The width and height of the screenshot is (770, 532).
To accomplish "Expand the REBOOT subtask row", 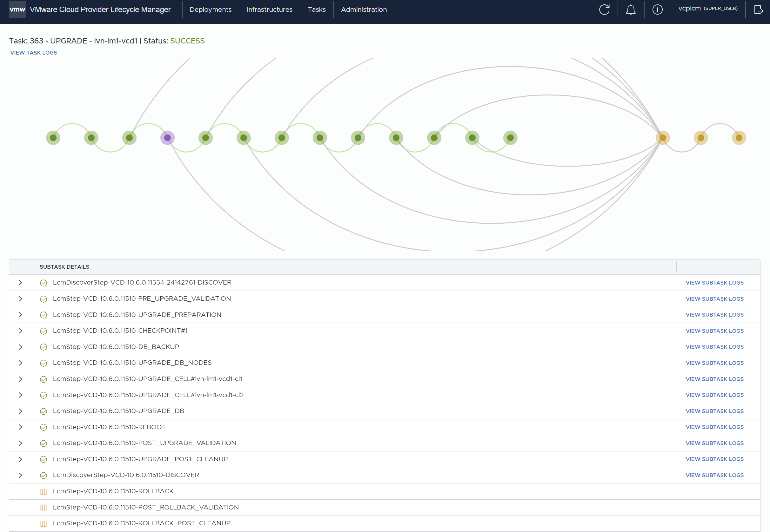I will [x=20, y=427].
